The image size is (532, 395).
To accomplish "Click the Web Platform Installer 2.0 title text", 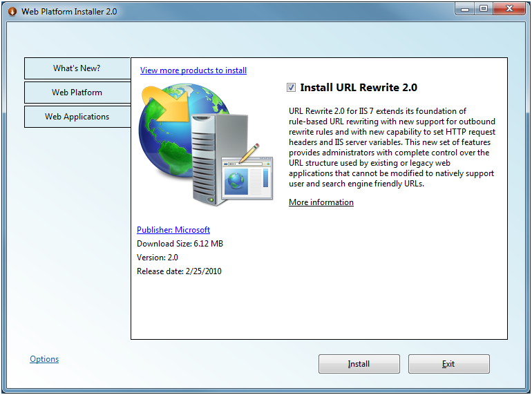I will (69, 12).
